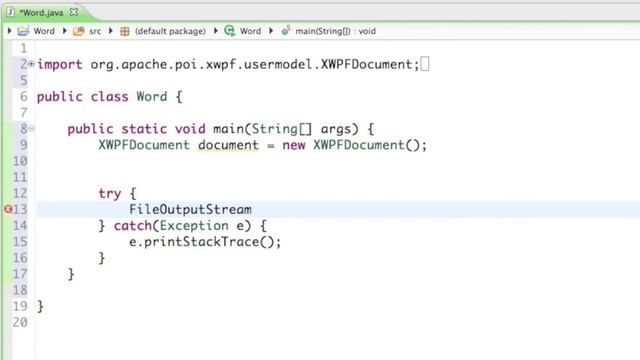This screenshot has width=640, height=360.
Task: Click the new keyword on line 9
Action: coord(294,145)
